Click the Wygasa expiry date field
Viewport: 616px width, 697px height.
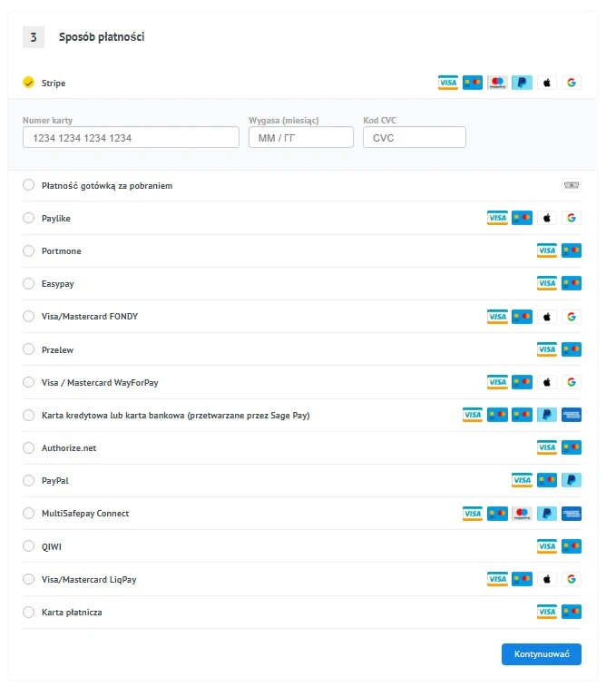coord(300,137)
